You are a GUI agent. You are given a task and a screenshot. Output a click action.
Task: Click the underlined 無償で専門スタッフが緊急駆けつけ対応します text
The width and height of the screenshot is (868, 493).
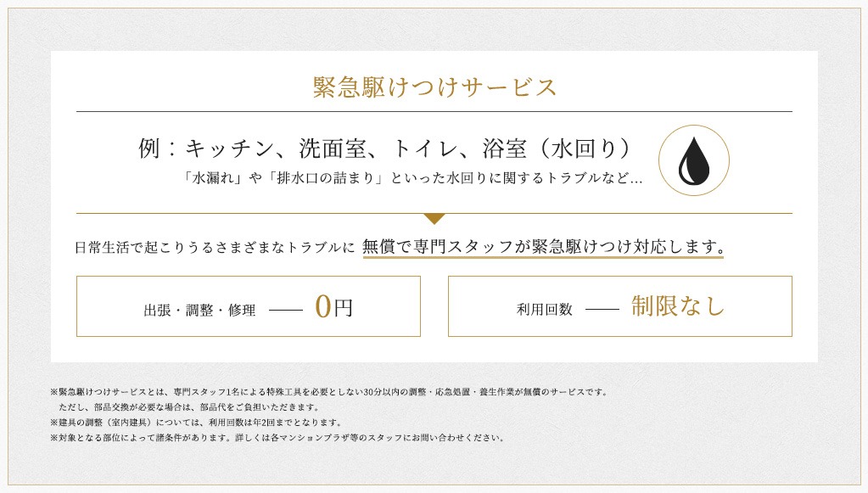pyautogui.click(x=543, y=246)
